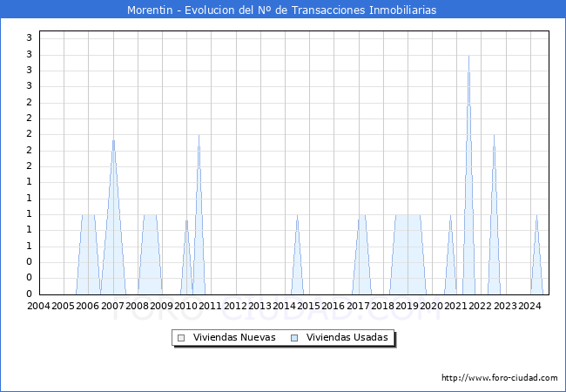
Task: Select the Viviendas Nuevas legend label
Action: pos(234,337)
